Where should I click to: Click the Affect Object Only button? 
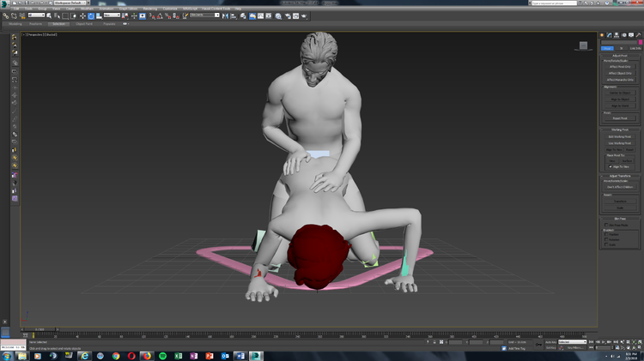(x=620, y=74)
